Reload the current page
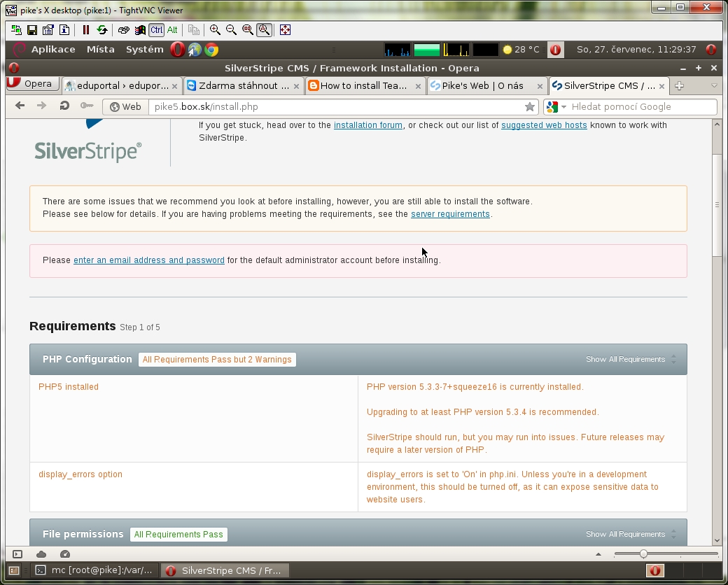This screenshot has width=728, height=585. click(64, 106)
